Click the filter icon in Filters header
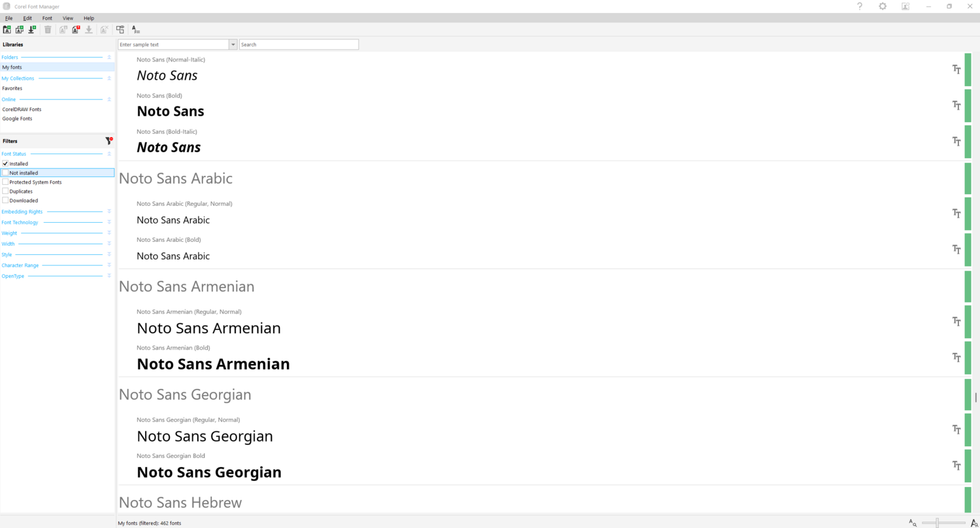 click(108, 140)
